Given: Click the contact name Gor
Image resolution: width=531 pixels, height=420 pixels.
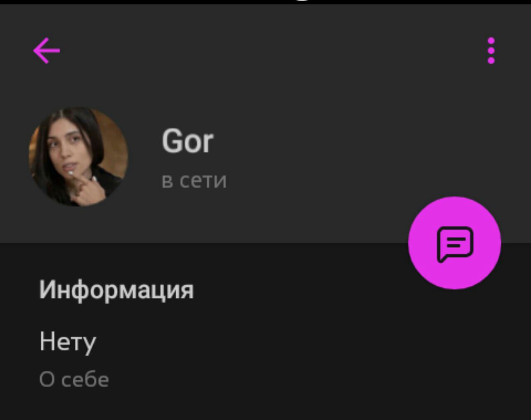Looking at the screenshot, I should [x=188, y=141].
